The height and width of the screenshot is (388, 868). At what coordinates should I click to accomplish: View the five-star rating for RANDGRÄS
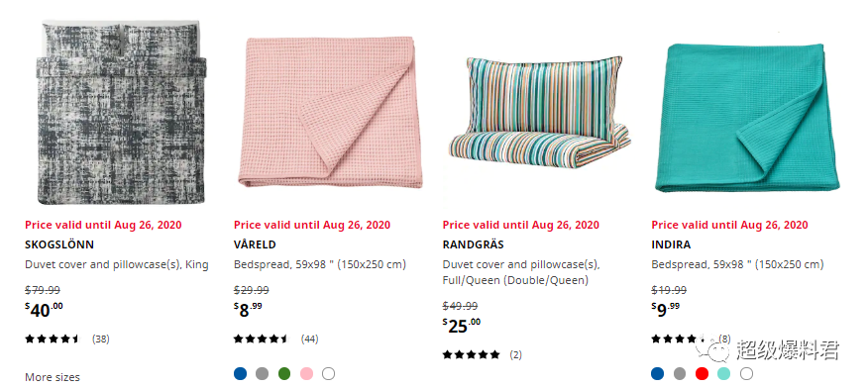point(483,354)
